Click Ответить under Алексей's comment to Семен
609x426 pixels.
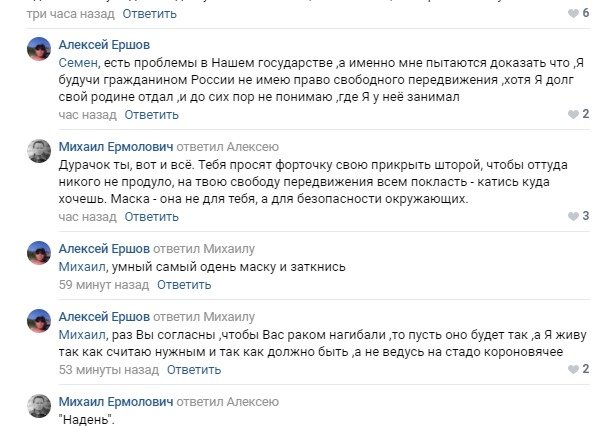(122, 114)
